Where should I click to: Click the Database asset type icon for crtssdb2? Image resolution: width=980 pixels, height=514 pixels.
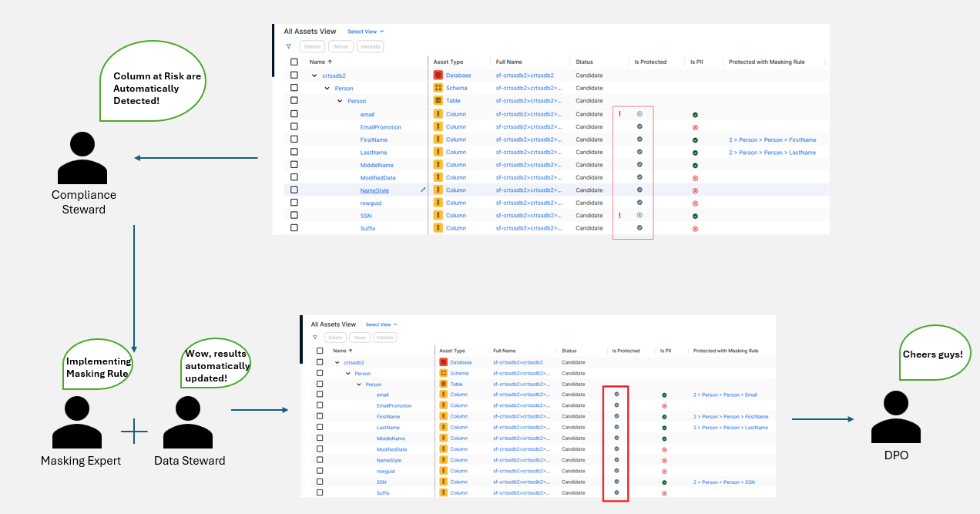(x=439, y=75)
